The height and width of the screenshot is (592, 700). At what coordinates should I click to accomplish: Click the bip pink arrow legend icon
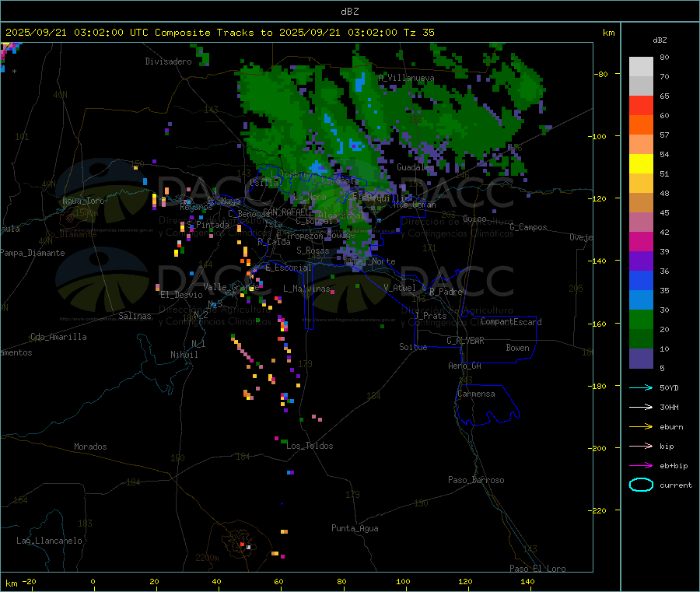pos(641,446)
